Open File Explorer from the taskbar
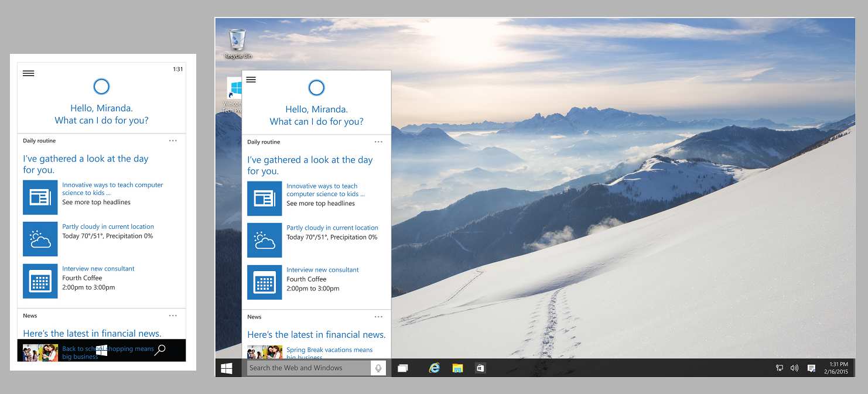 [457, 368]
